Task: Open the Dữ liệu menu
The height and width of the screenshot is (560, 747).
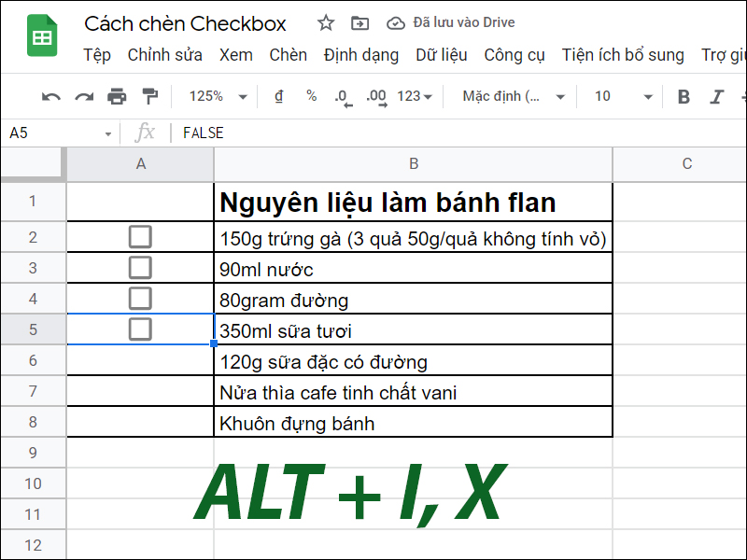Action: [x=441, y=55]
